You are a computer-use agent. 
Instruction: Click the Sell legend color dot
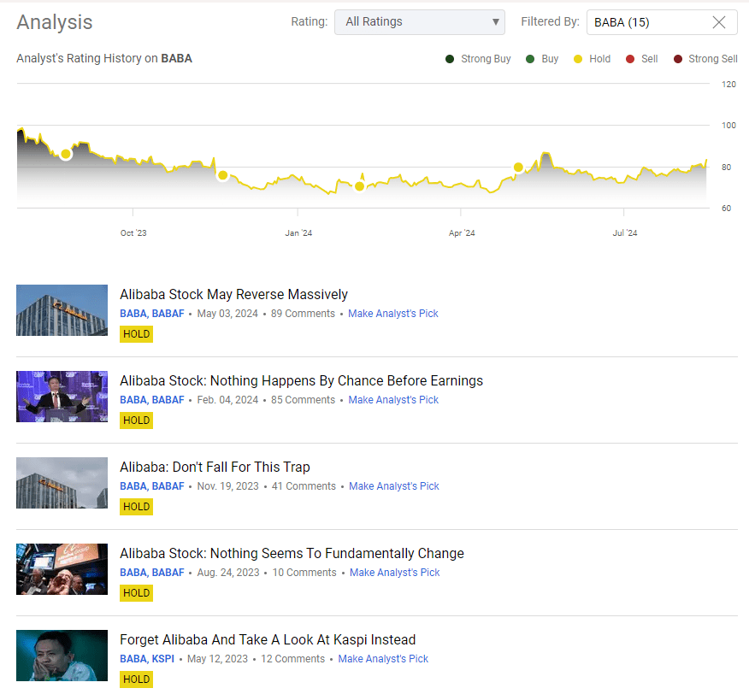click(x=630, y=59)
